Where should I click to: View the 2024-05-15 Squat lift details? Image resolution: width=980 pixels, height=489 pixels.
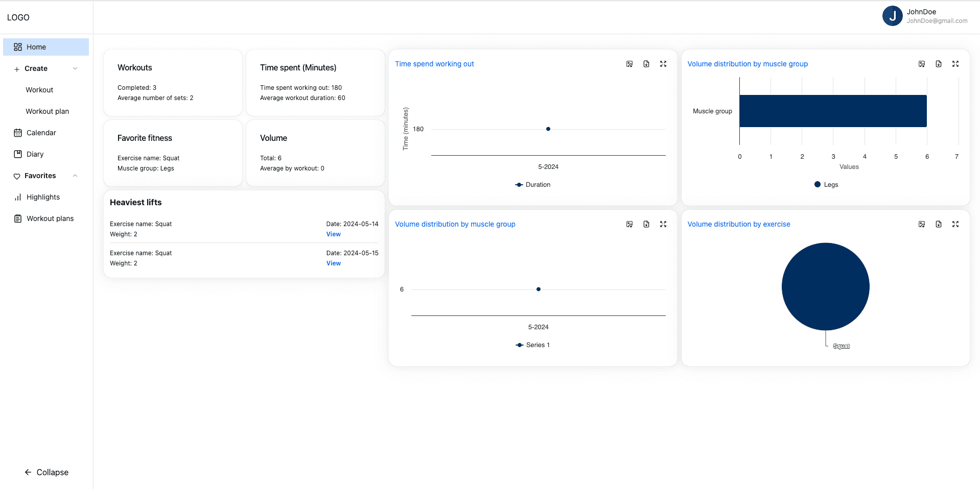(x=333, y=263)
